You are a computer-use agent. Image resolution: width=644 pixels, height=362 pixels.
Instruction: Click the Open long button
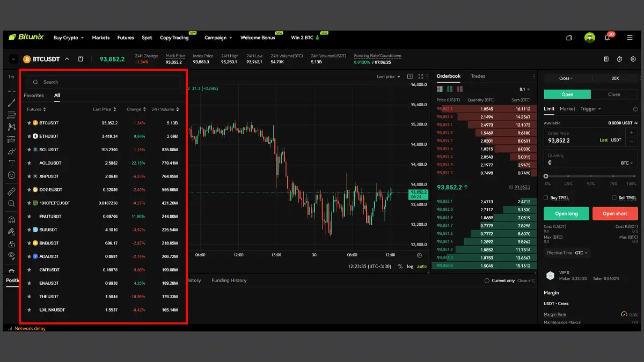point(566,213)
